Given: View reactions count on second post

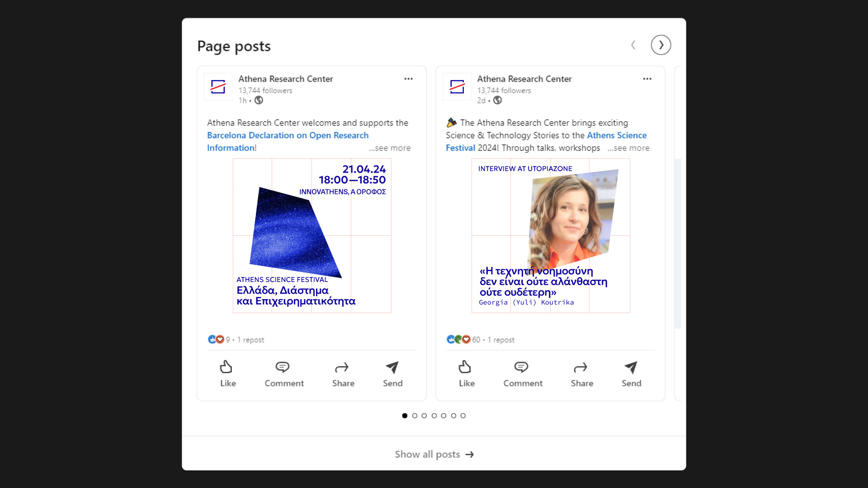Looking at the screenshot, I should [476, 340].
